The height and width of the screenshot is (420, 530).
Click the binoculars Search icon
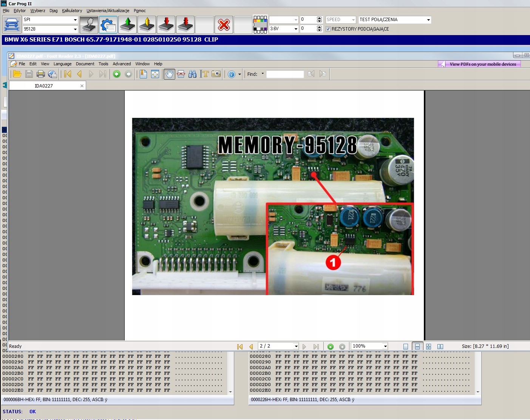(193, 74)
